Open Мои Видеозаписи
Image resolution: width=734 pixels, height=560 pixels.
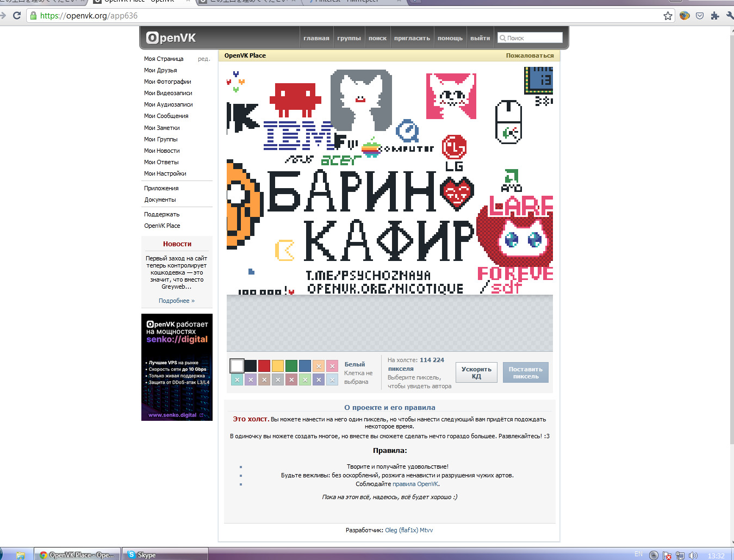pos(168,93)
